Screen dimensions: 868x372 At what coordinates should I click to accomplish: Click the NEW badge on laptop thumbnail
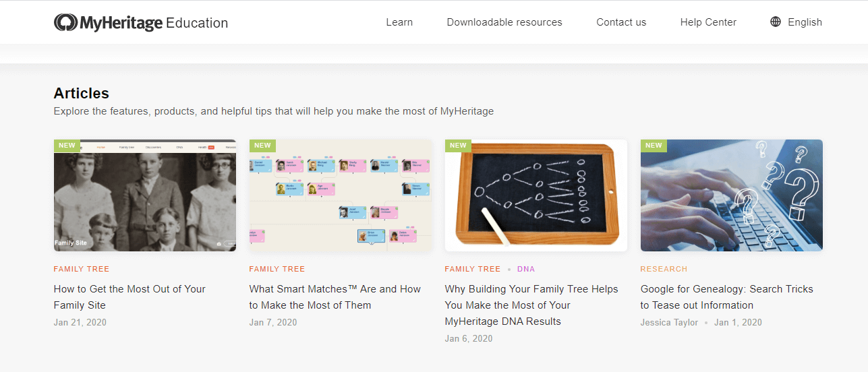654,146
